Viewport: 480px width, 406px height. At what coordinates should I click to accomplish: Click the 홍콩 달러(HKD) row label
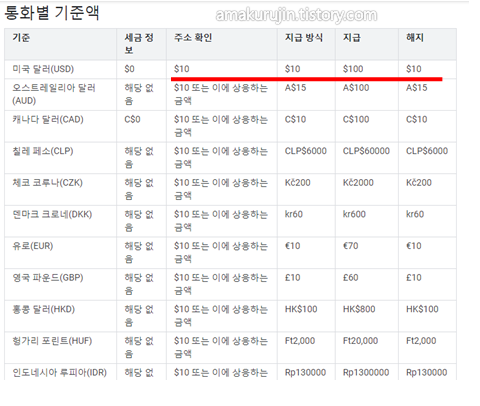(43, 309)
